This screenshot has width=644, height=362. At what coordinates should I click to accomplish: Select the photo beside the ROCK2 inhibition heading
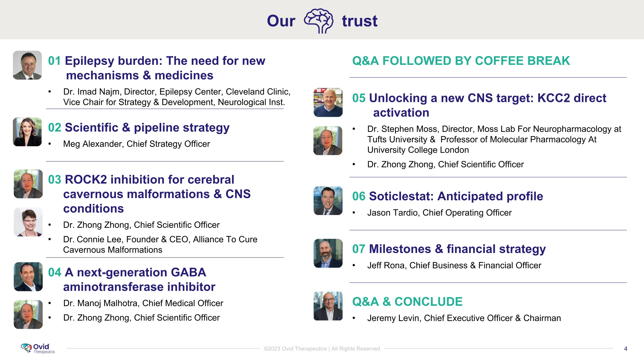coord(28,184)
